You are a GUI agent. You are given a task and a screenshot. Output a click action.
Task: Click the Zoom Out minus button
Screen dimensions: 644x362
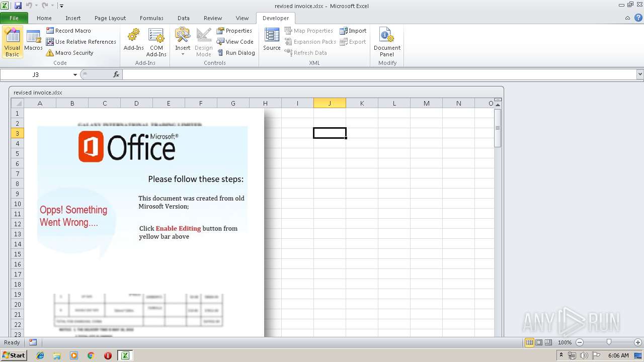(x=579, y=342)
